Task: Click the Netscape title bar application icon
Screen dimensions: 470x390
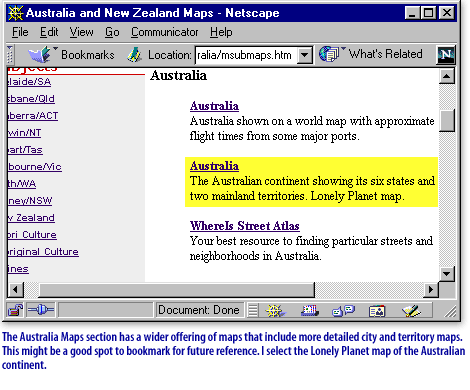Action: click(x=15, y=13)
